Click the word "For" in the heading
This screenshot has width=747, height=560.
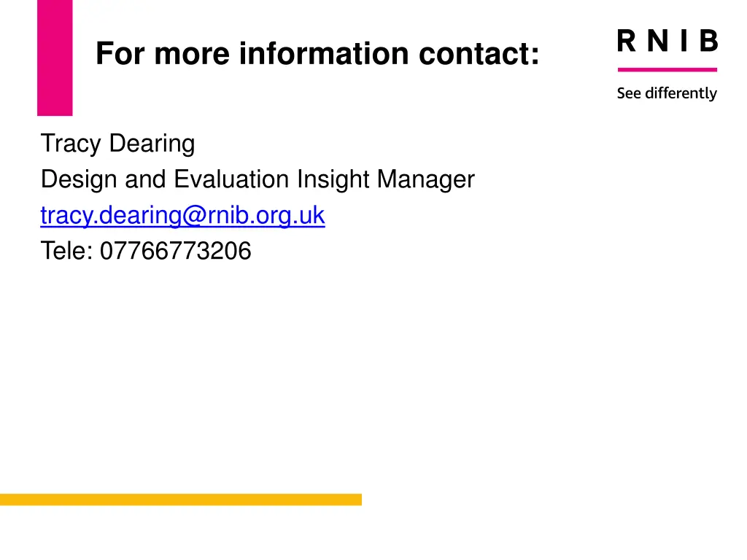120,53
